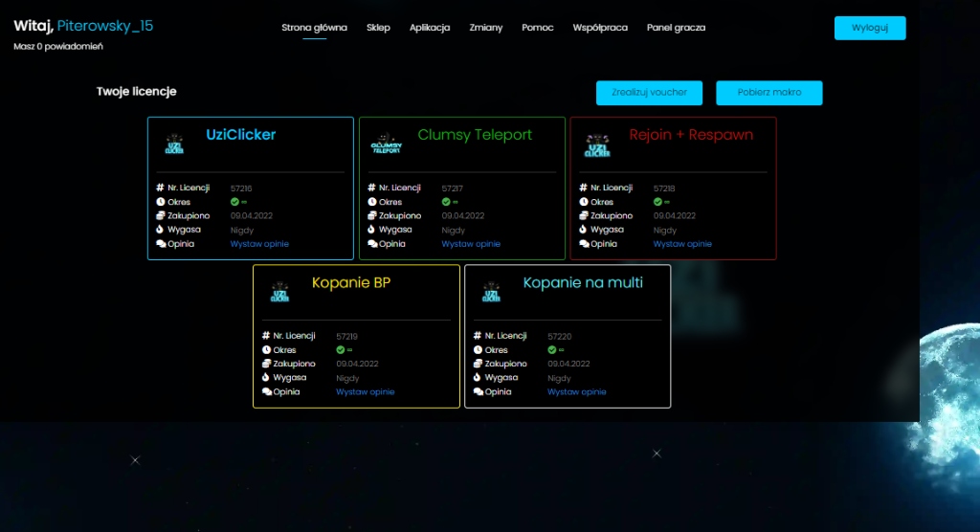Viewport: 980px width, 532px height.
Task: Click the Twoje licencje heading
Action: tap(136, 91)
